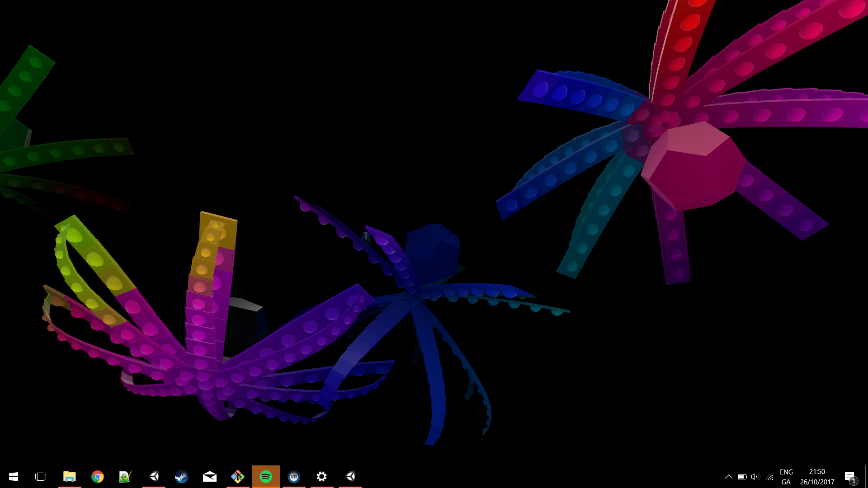
Task: Switch to the Unity window right of Settings
Action: pos(350,477)
